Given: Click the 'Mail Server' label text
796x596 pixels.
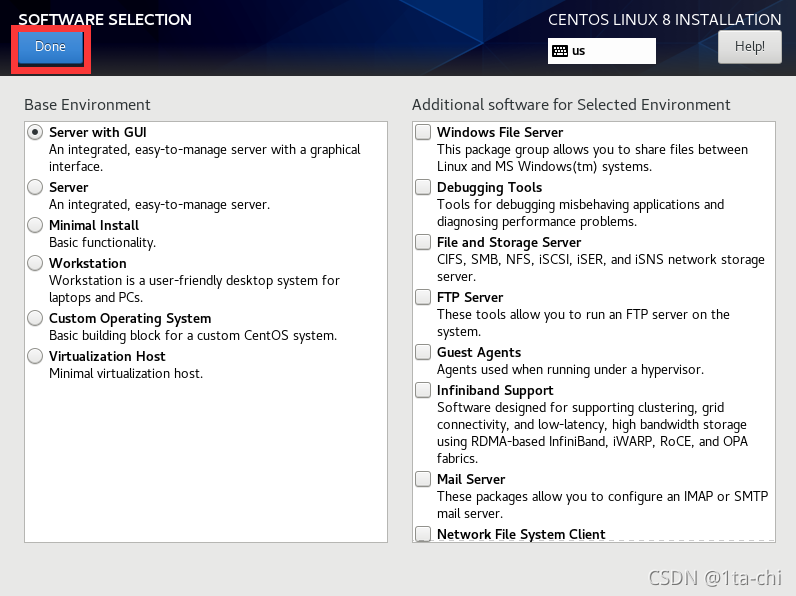Looking at the screenshot, I should [x=471, y=479].
